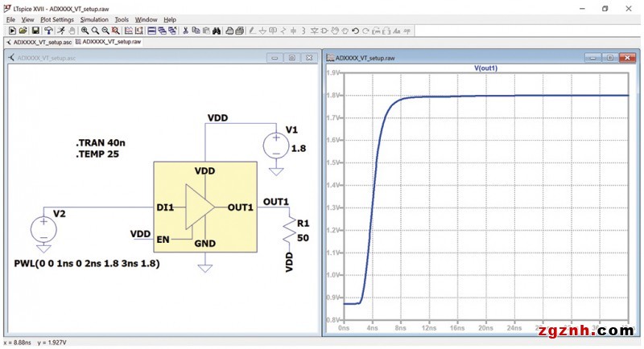Click the 1.8V vertical axis label
Screen dimensions: 644x349
click(x=333, y=95)
